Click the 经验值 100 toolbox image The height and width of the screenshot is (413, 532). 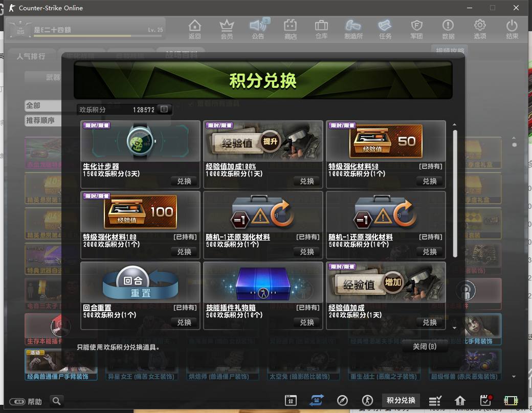coord(141,212)
